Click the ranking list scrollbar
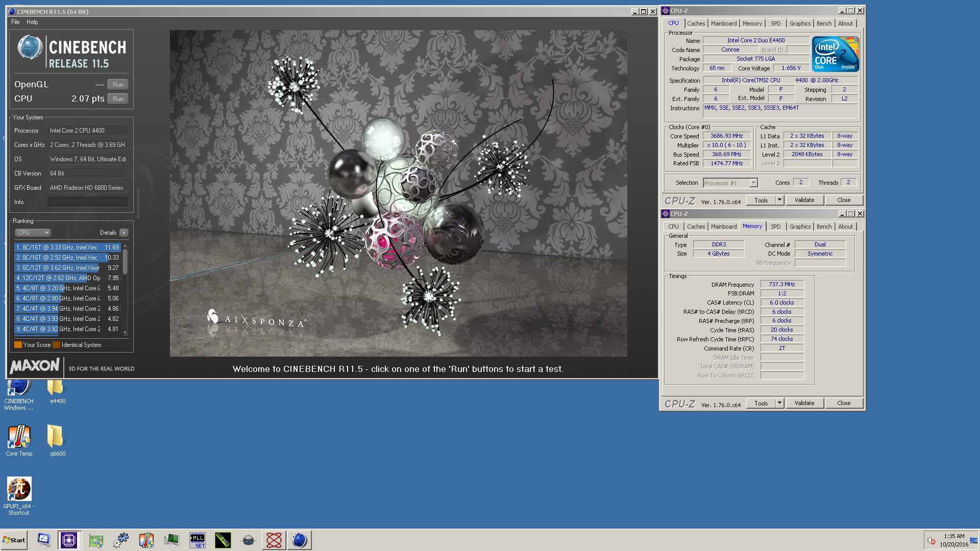The width and height of the screenshot is (980, 551). (125, 289)
